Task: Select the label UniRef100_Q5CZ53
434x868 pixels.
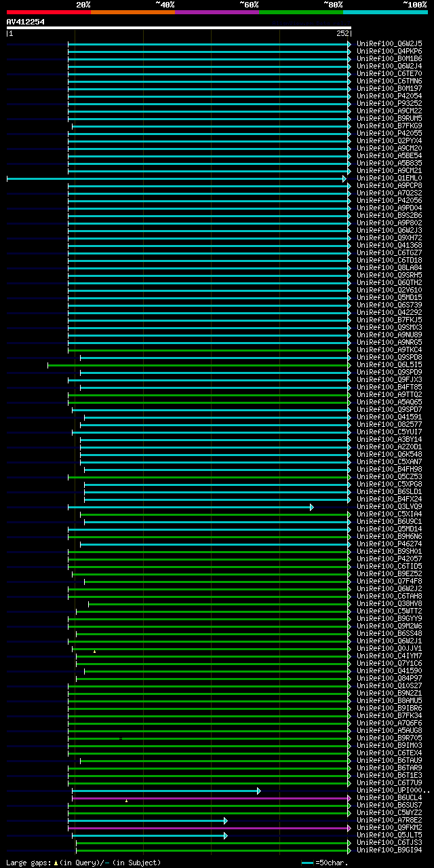Action: (389, 476)
